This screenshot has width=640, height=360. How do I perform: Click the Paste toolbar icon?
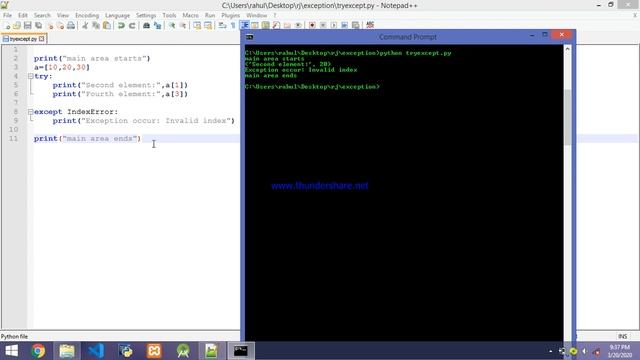107,25
